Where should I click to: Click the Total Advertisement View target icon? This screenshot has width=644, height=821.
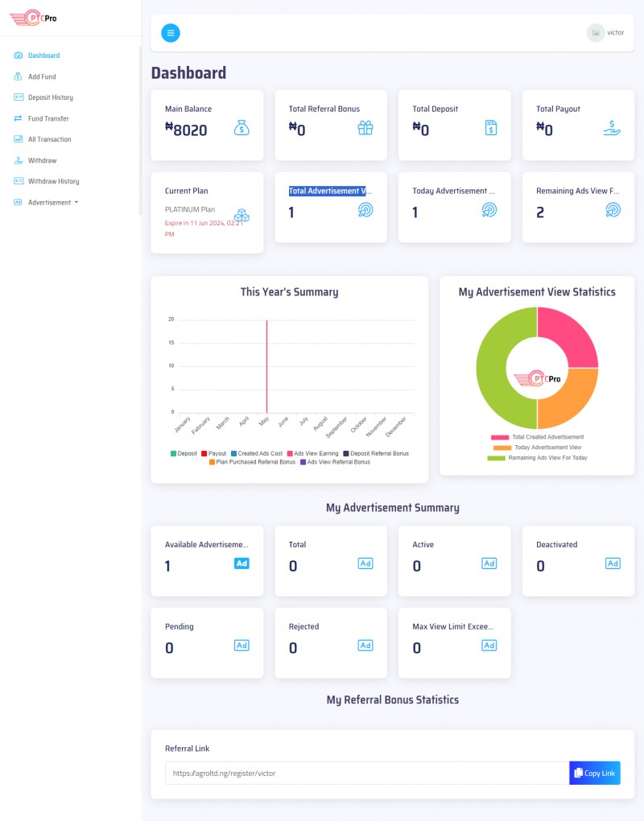[365, 210]
